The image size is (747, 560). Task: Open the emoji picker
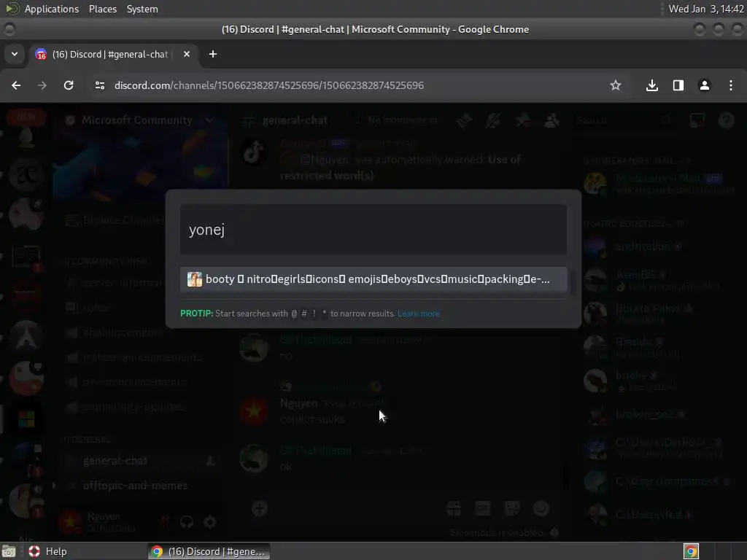tap(541, 508)
